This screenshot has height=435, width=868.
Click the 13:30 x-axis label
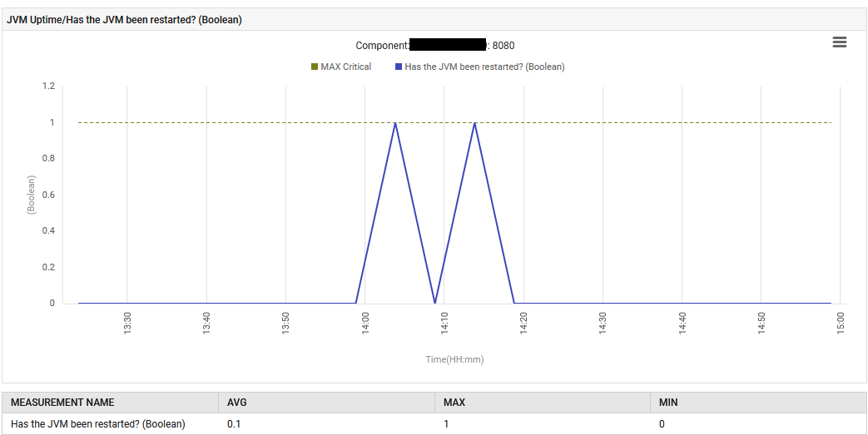point(127,322)
